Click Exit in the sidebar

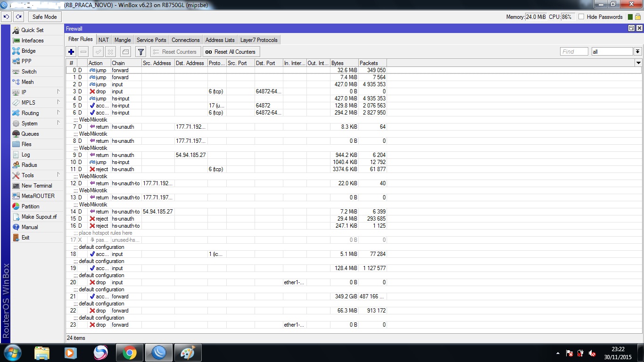37,238
